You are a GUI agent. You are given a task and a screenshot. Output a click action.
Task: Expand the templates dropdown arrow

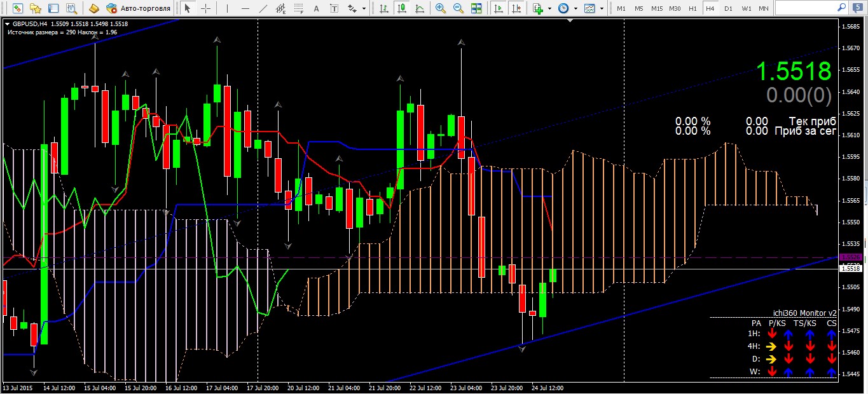click(x=602, y=9)
